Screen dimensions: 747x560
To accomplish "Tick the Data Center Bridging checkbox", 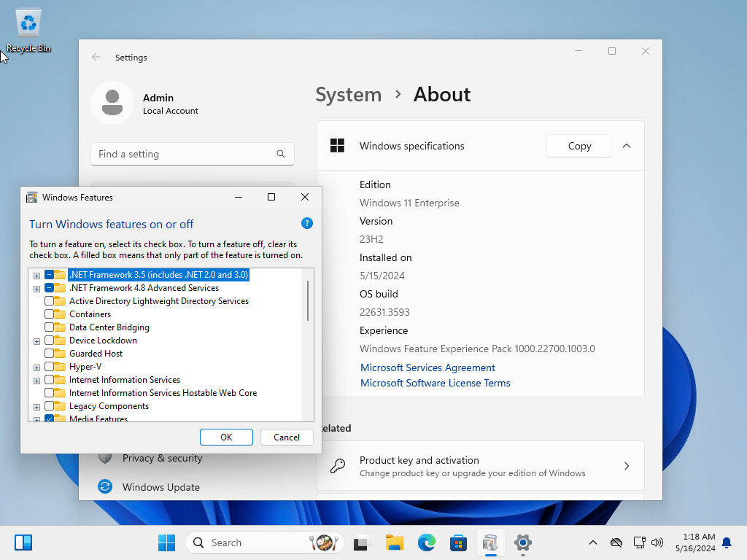I will (49, 327).
